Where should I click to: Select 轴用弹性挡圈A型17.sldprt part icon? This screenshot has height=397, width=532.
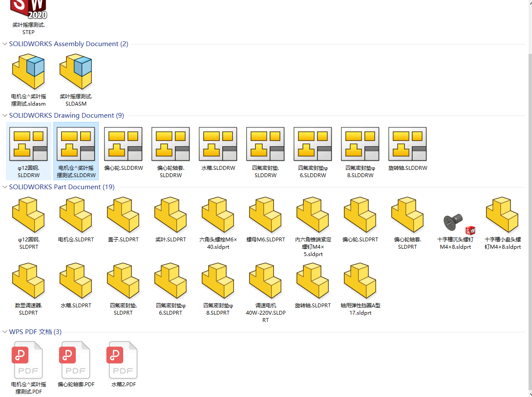[360, 281]
